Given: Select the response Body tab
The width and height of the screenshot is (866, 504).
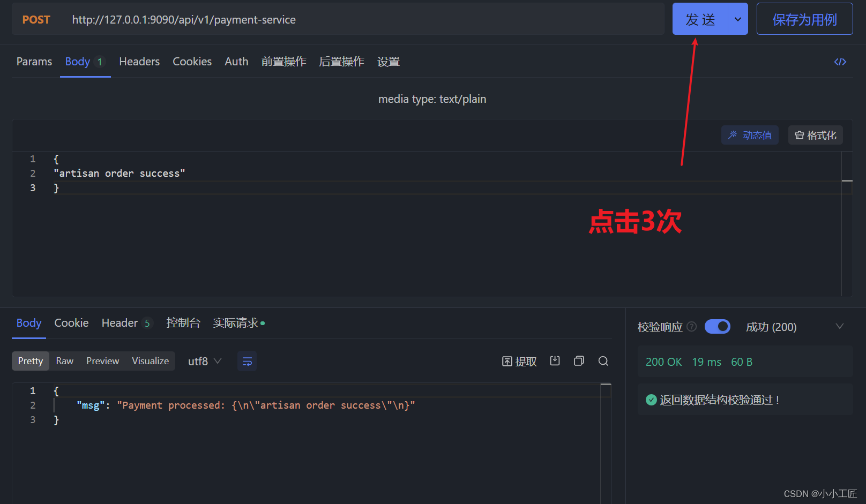Looking at the screenshot, I should [29, 323].
